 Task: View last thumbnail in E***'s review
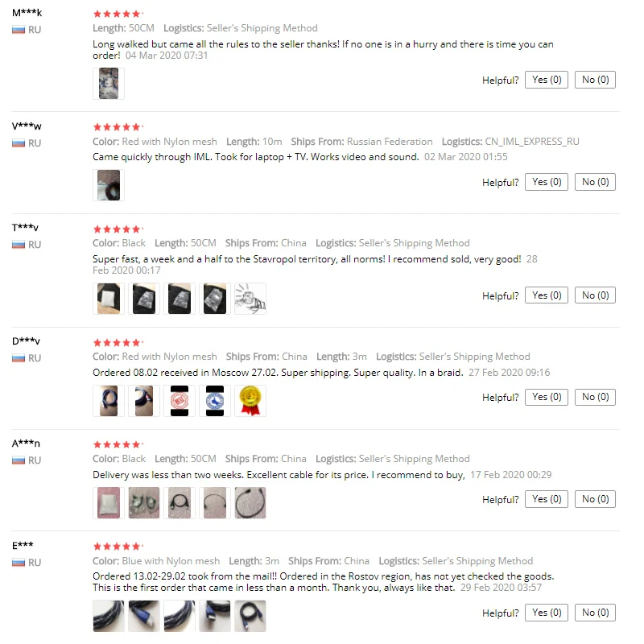tap(250, 616)
